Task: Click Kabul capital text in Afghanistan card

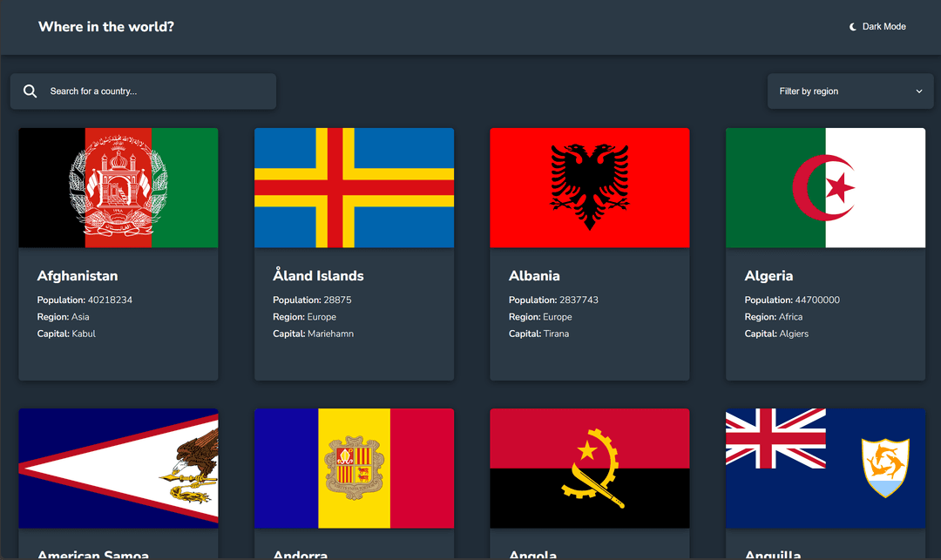Action: 84,334
